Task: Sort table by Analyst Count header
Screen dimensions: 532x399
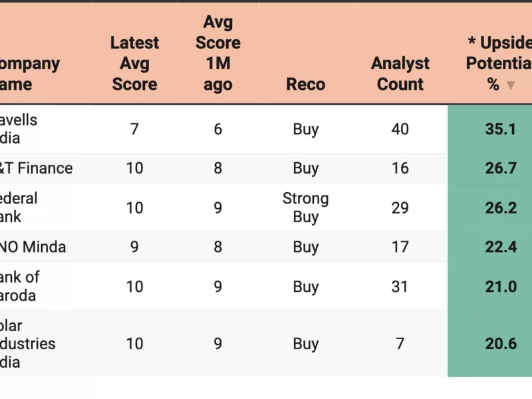Action: [400, 74]
